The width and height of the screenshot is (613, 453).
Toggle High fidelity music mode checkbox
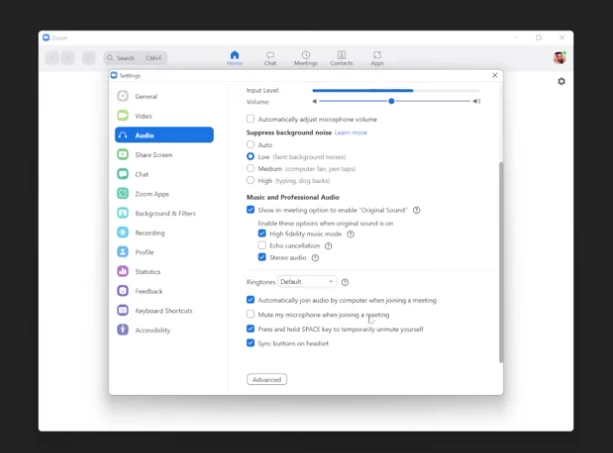pyautogui.click(x=262, y=234)
